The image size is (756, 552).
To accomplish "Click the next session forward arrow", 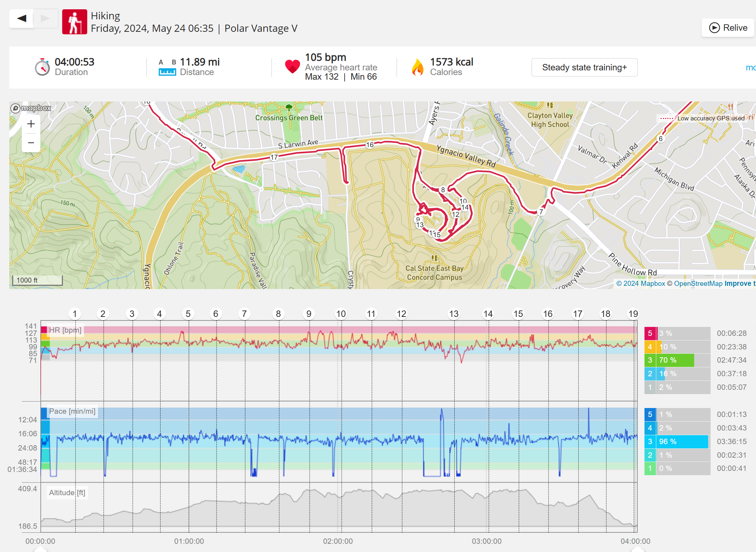I will pos(45,18).
